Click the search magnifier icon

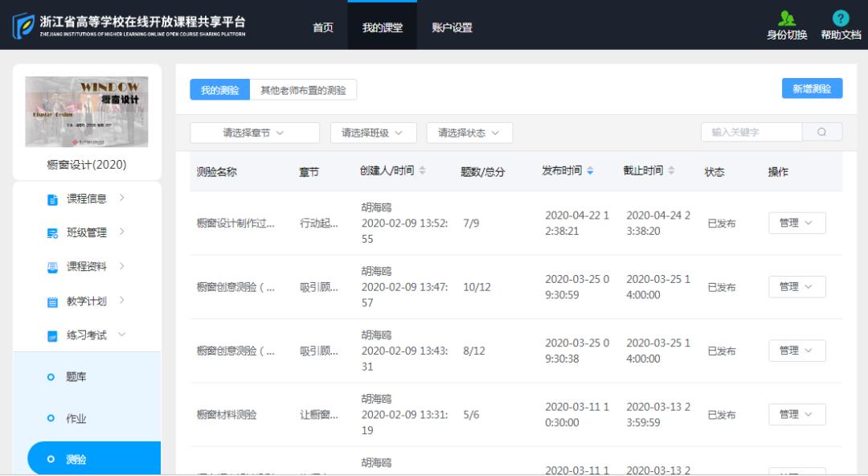[822, 133]
